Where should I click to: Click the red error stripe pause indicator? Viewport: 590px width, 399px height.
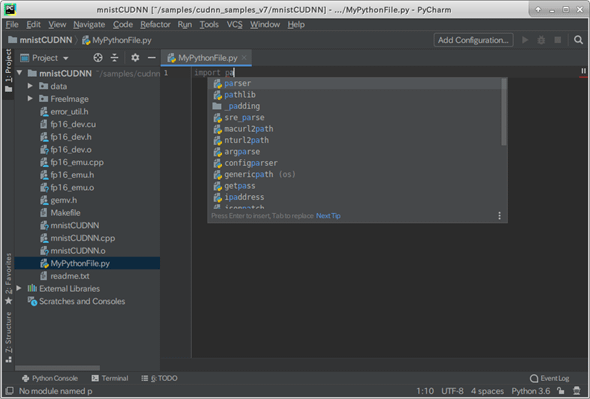pyautogui.click(x=584, y=71)
